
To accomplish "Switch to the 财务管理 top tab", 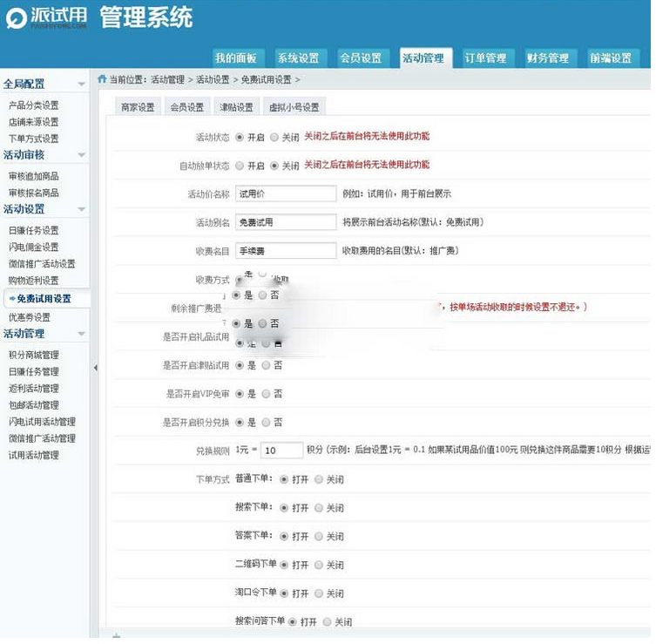I will tap(547, 58).
